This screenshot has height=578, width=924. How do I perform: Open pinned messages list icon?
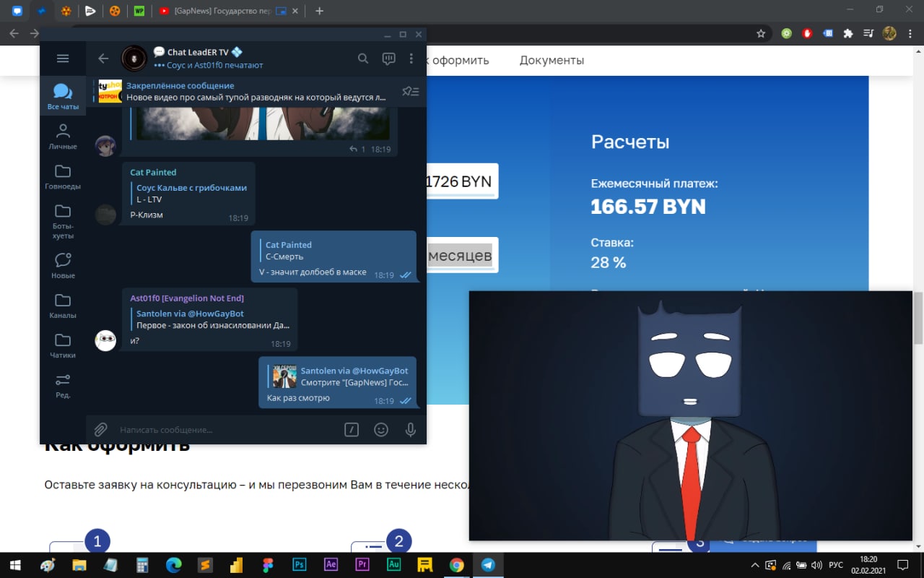click(x=410, y=91)
